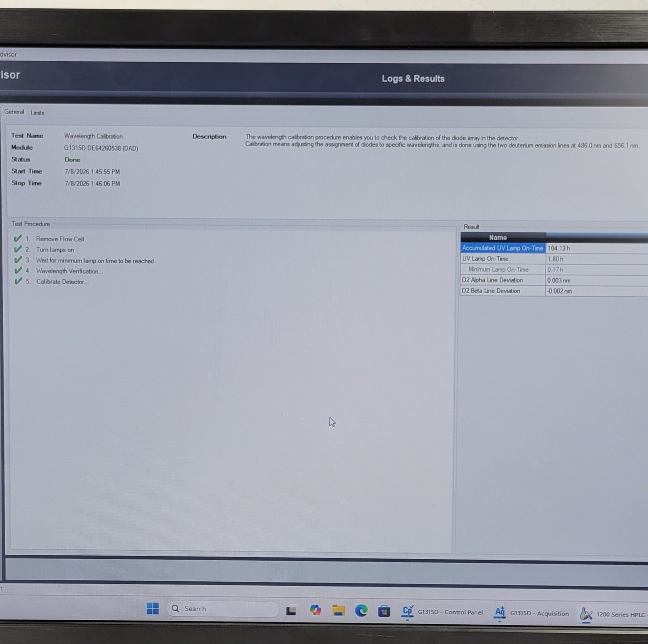Click the Remove Flow Cell step checkmark

[18, 239]
